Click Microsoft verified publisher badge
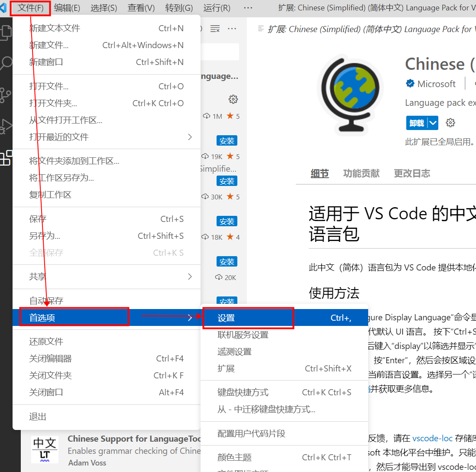This screenshot has width=476, height=472. [410, 83]
